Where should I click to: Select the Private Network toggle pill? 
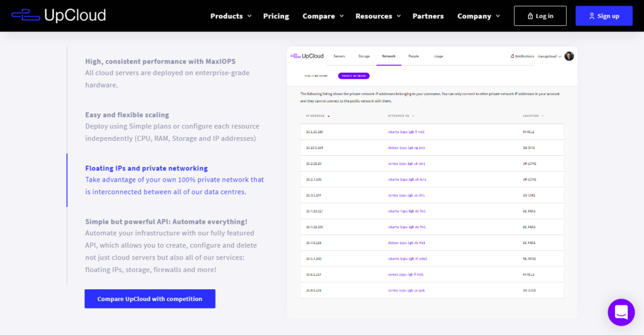tap(353, 75)
